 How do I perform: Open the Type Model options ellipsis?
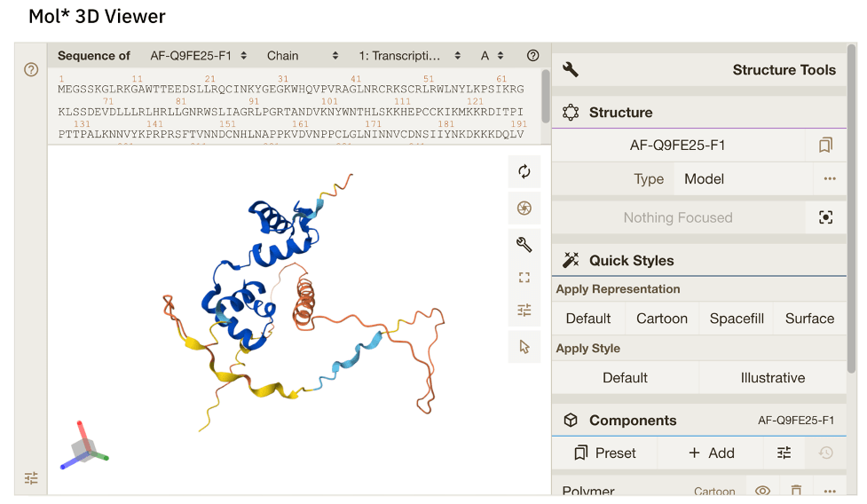coord(829,178)
